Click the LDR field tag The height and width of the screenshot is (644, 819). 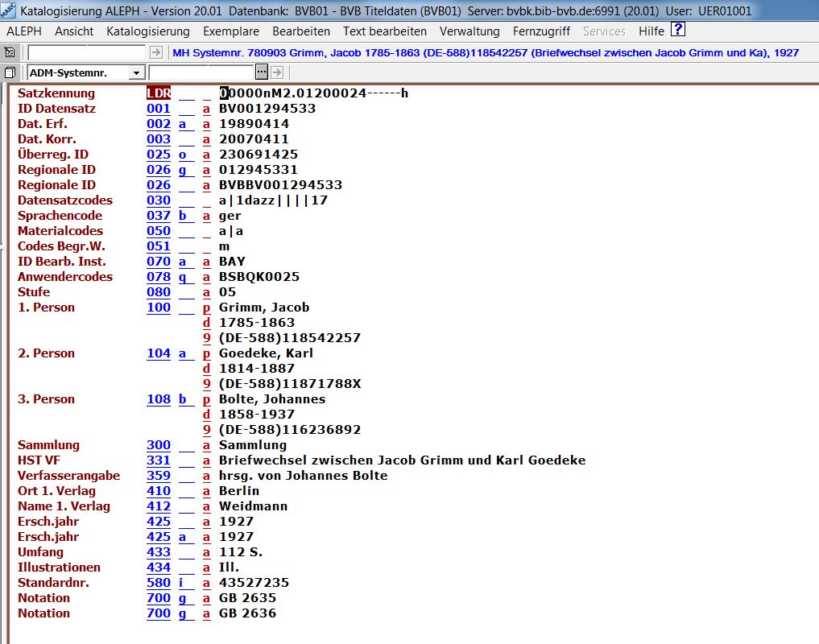(x=159, y=93)
